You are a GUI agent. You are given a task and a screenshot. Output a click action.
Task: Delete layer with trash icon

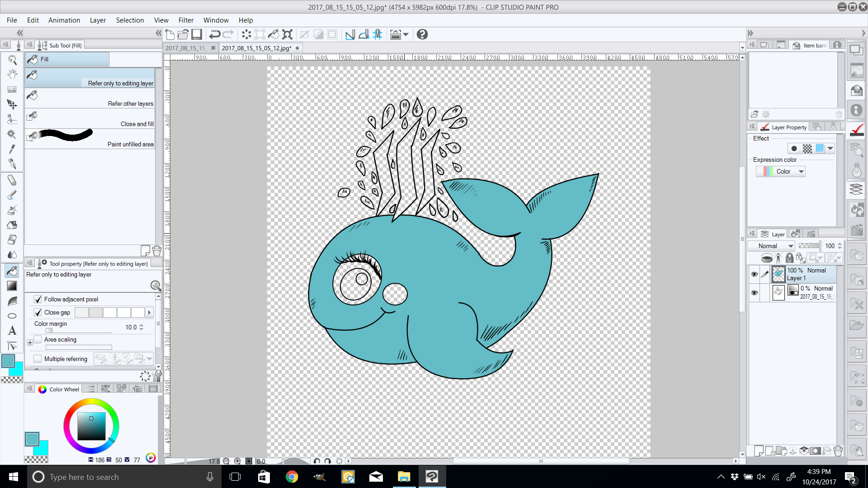click(838, 450)
